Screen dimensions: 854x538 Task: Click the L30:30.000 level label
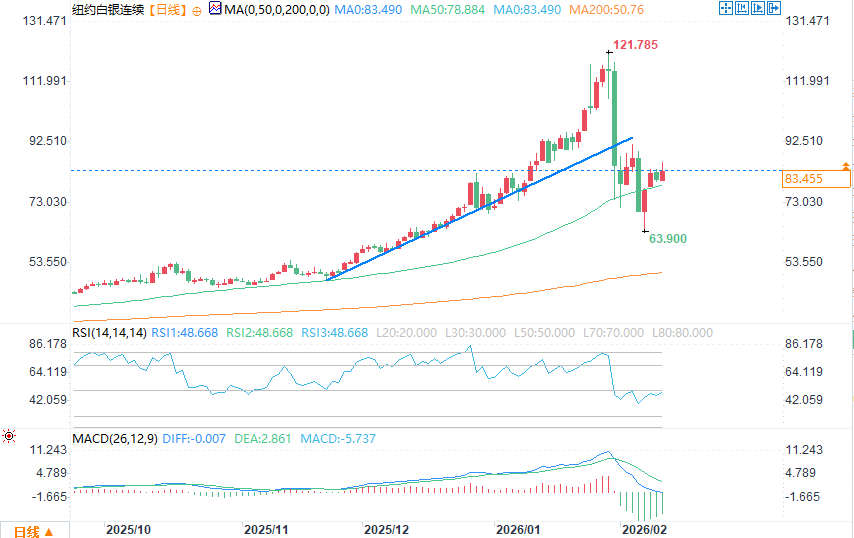click(x=475, y=333)
